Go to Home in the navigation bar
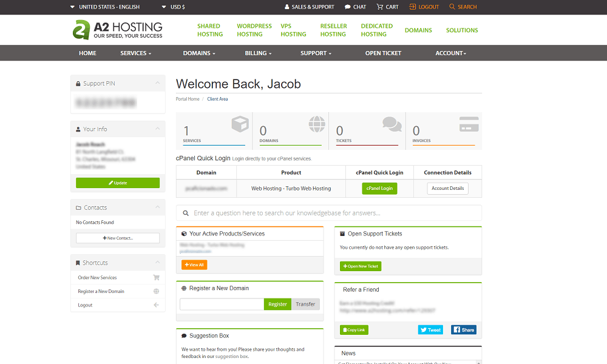607x364 pixels. click(x=87, y=53)
